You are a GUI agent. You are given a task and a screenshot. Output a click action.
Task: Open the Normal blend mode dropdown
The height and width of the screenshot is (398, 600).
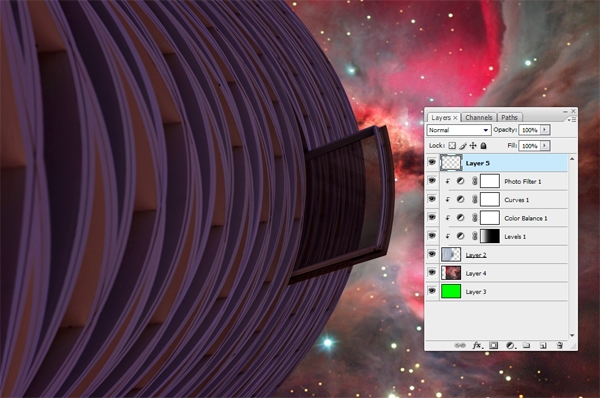(x=459, y=130)
